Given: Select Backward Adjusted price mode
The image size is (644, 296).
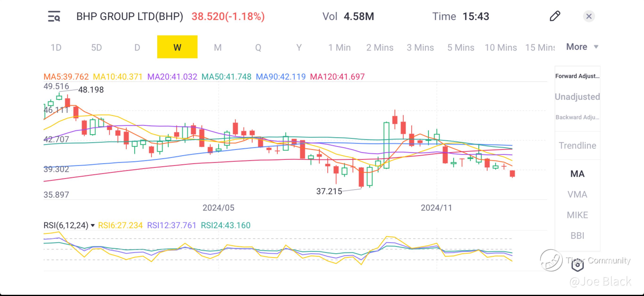Looking at the screenshot, I should pos(577,117).
